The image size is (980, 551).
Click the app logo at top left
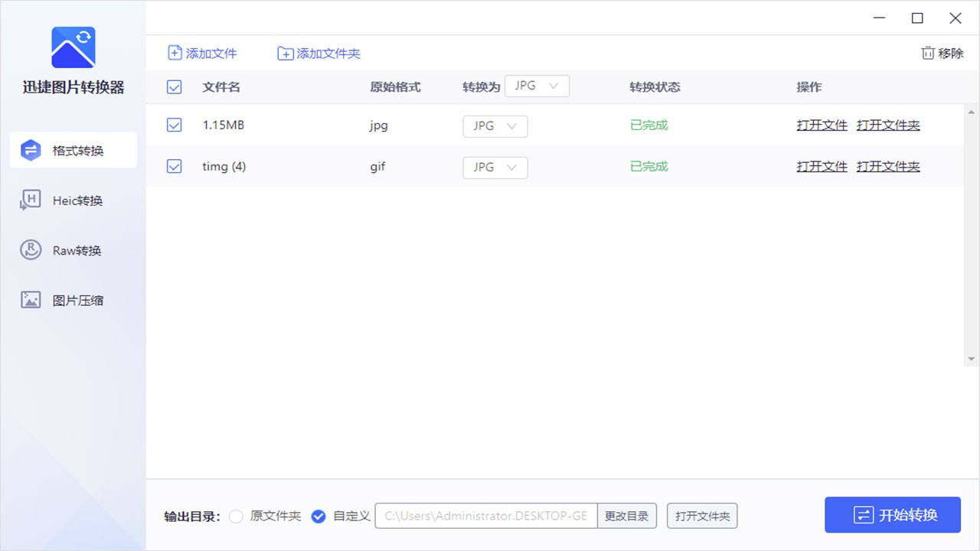coord(73,47)
